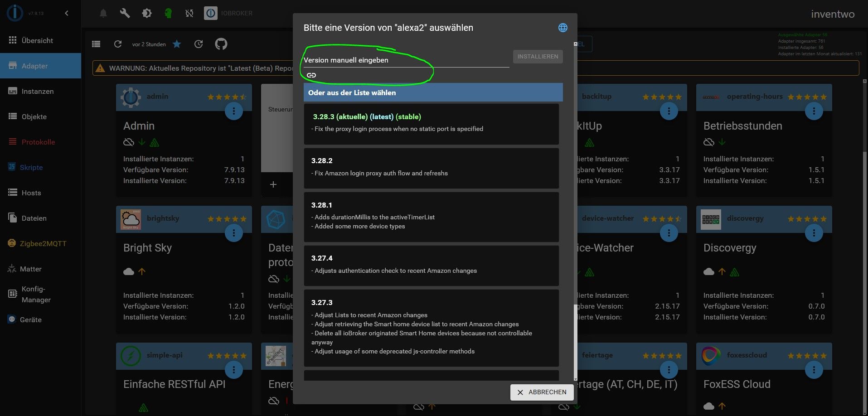Open three-dot menu on admin adapter card
The width and height of the screenshot is (868, 416).
point(234,111)
